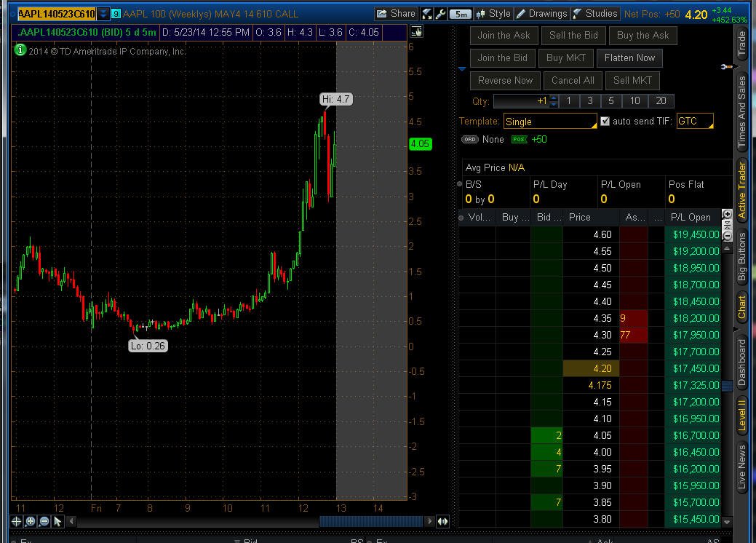Click Sell the Bid button
Screen dimensions: 756x543
point(573,35)
